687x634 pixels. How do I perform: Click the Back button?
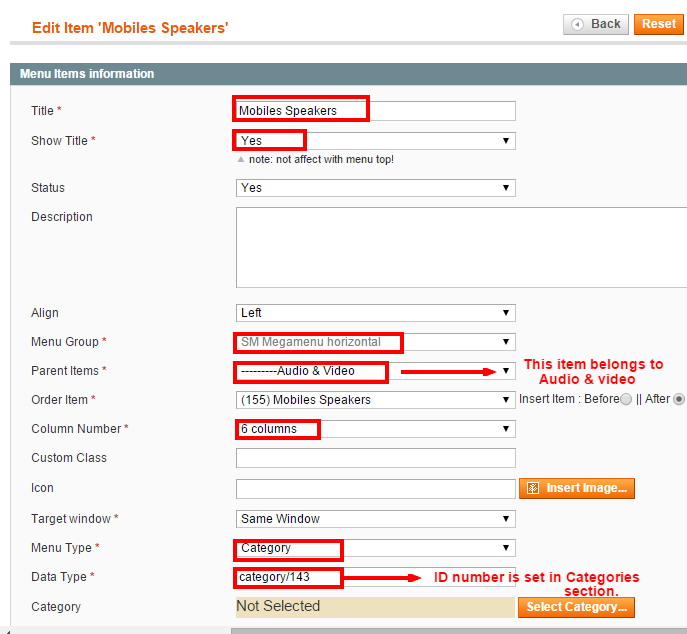595,24
